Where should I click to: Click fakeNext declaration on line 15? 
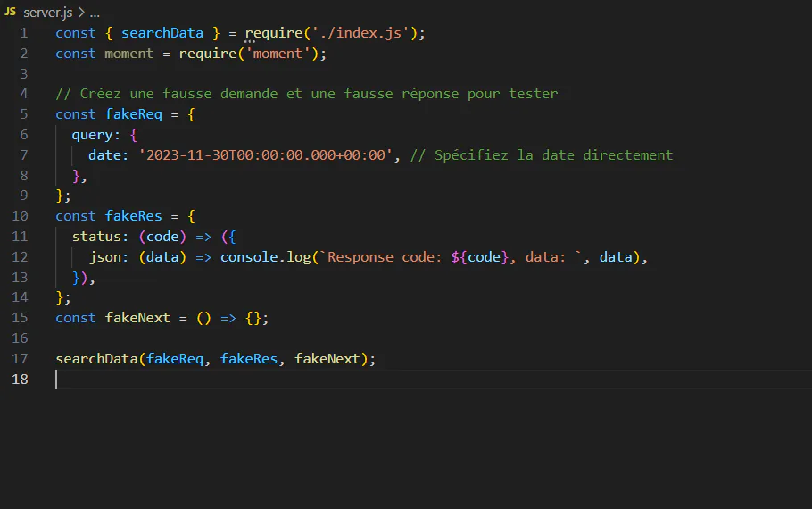pyautogui.click(x=137, y=318)
